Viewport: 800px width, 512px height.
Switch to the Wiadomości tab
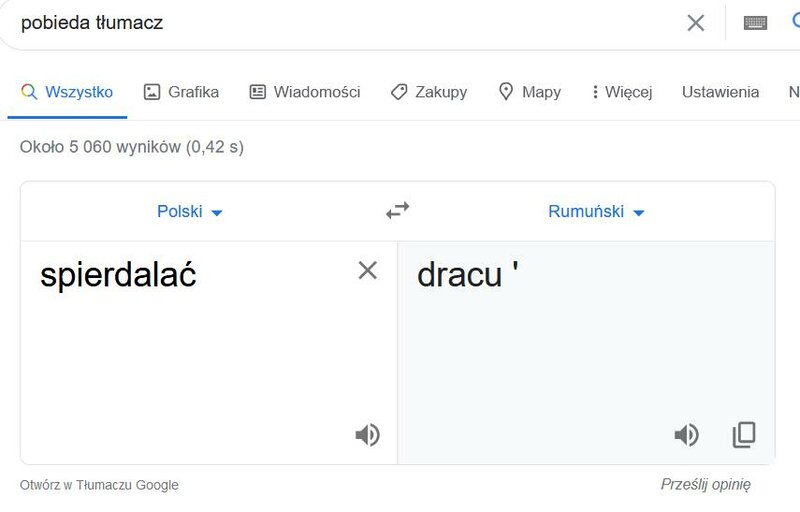(x=305, y=92)
